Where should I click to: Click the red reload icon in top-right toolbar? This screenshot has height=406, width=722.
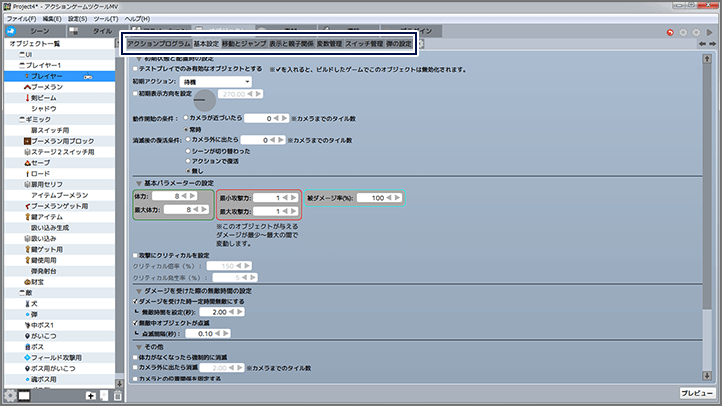coord(668,32)
